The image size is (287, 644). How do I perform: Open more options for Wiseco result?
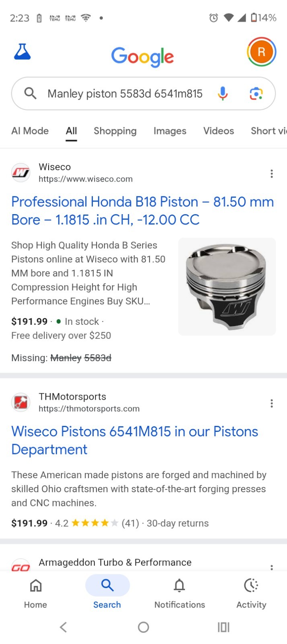pyautogui.click(x=272, y=173)
